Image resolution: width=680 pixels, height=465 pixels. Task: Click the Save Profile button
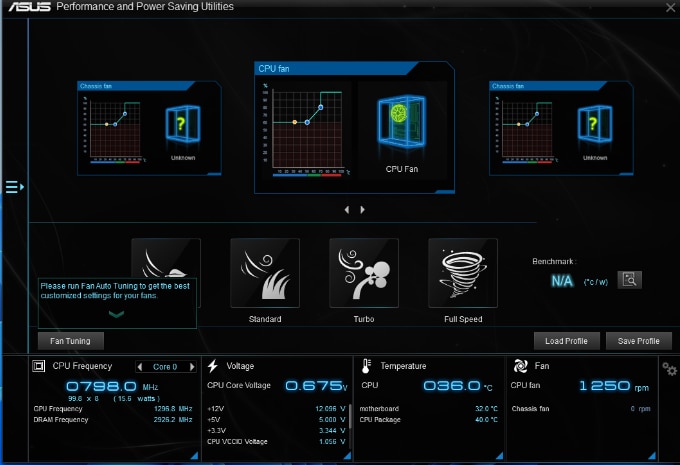pyautogui.click(x=639, y=341)
